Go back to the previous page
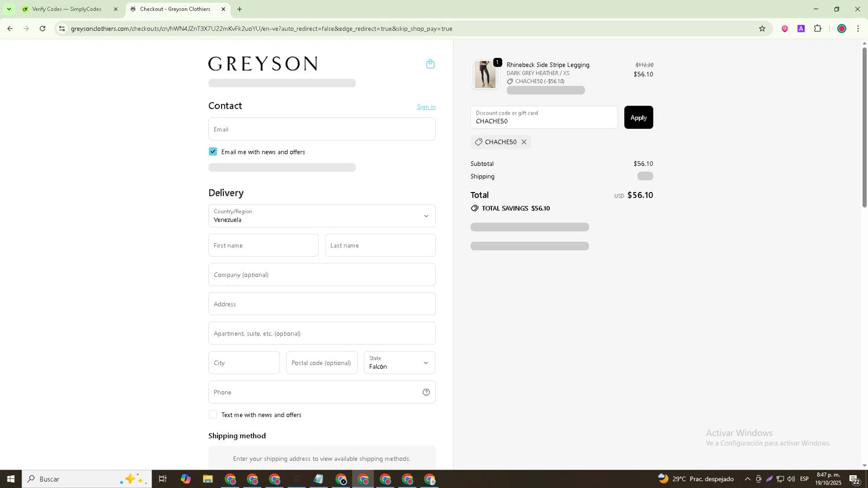 pyautogui.click(x=10, y=28)
